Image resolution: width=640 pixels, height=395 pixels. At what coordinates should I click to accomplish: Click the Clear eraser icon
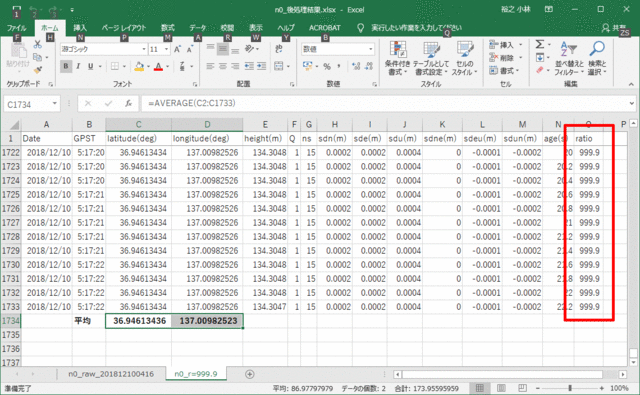[540, 70]
